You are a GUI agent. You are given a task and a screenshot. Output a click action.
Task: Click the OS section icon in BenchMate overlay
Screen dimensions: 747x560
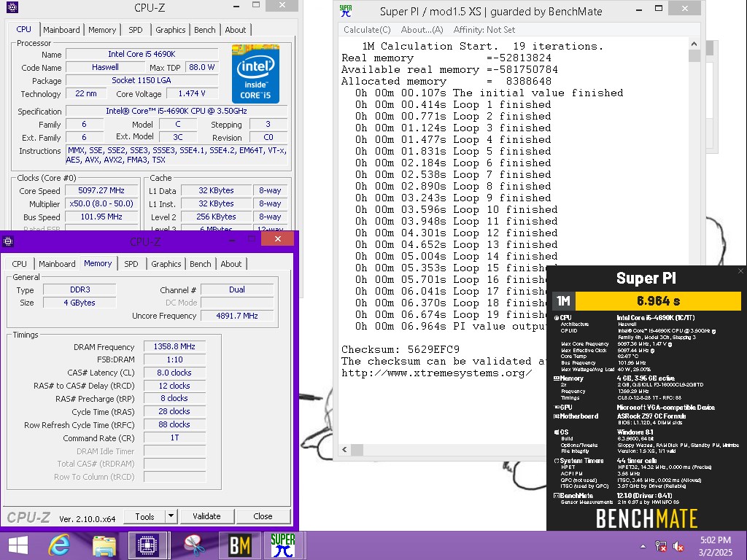click(556, 432)
